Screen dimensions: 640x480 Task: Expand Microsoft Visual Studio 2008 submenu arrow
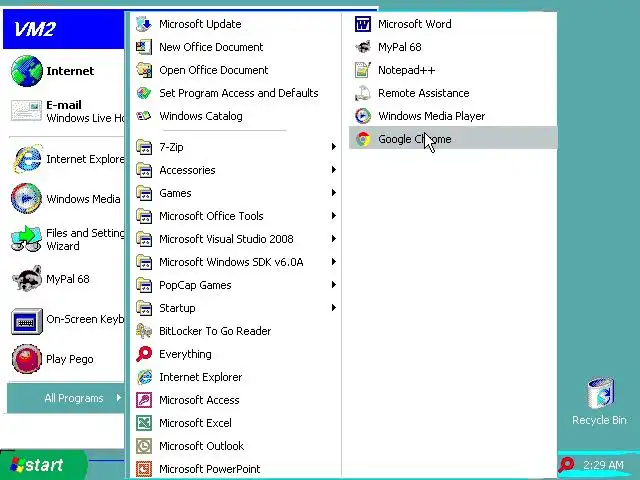coord(333,239)
